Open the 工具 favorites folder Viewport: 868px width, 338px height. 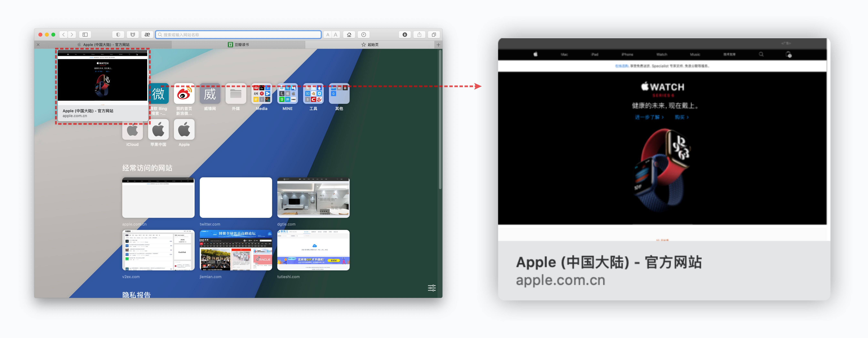point(313,93)
